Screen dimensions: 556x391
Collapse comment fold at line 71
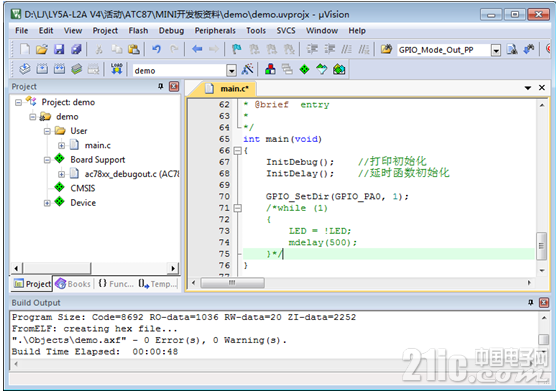coord(238,208)
